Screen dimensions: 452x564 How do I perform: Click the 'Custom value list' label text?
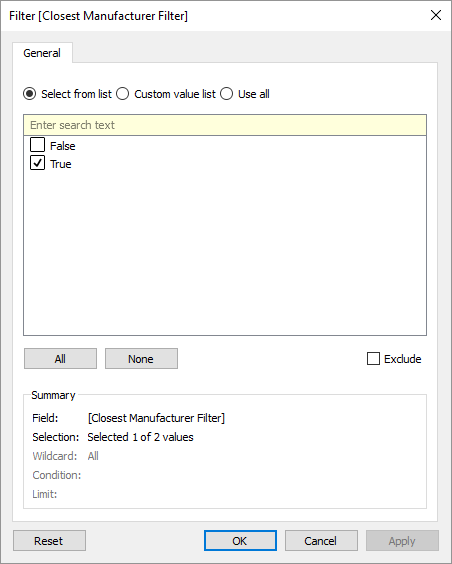[x=175, y=94]
